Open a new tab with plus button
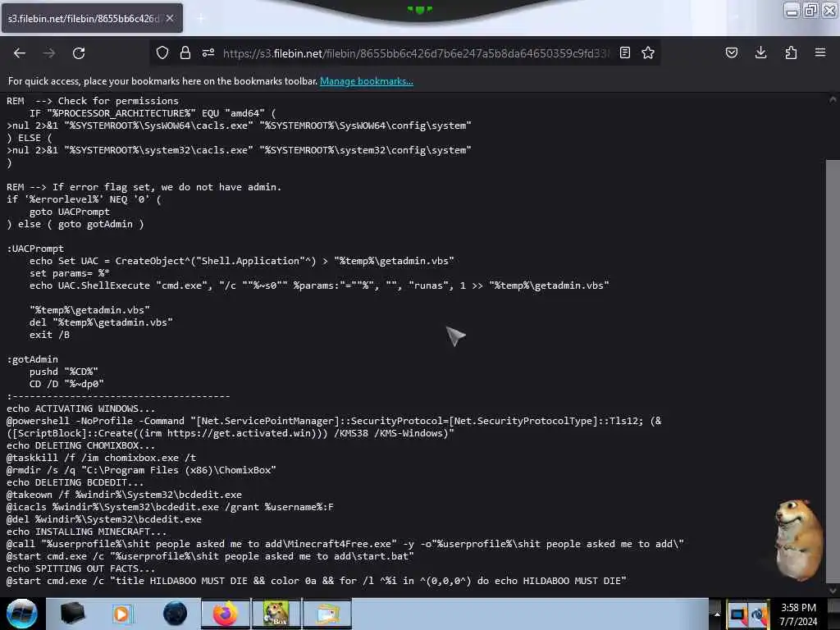Screen dimensions: 840x630 pyautogui.click(x=201, y=19)
